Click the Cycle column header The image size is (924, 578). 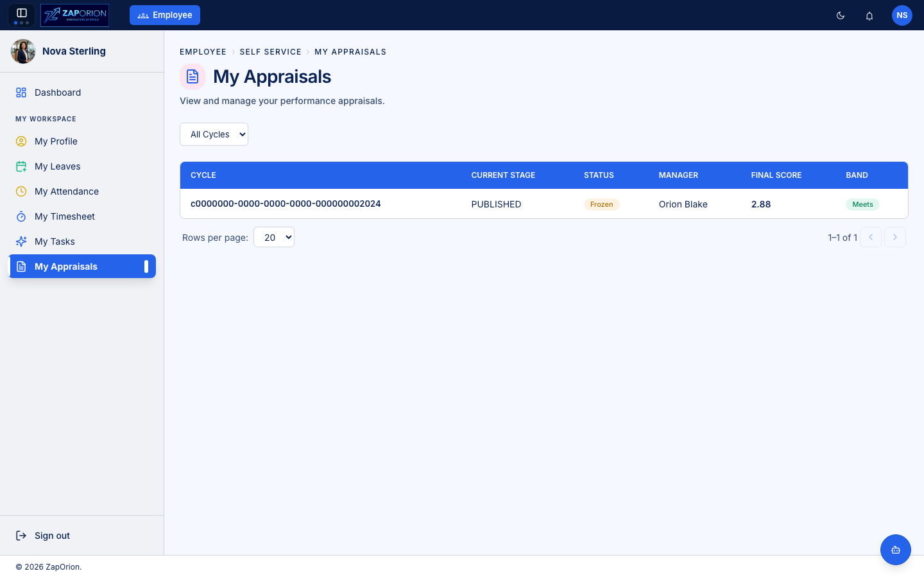click(203, 175)
